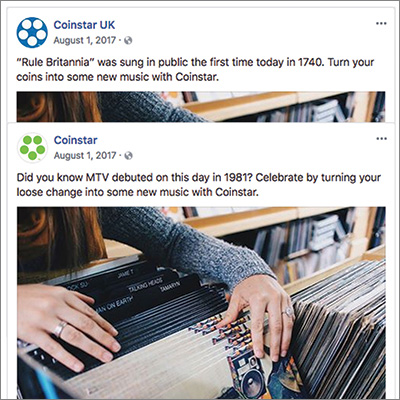The height and width of the screenshot is (400, 400).
Task: Click the MTV debuted post text
Action: (x=199, y=185)
